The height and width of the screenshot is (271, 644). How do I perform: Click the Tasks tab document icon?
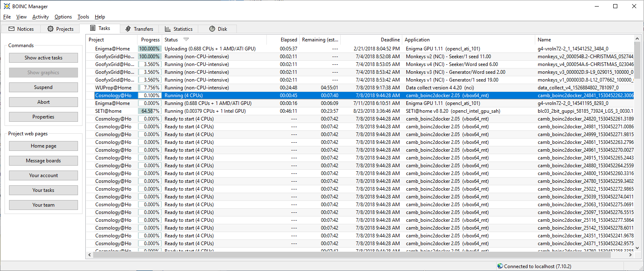93,28
